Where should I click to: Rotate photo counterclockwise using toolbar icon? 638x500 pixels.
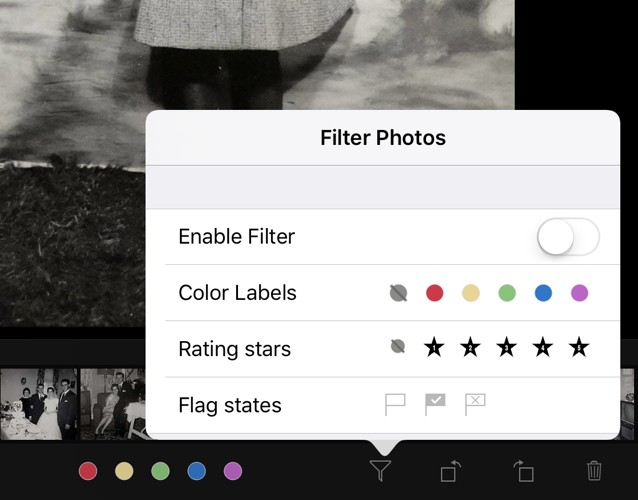pyautogui.click(x=451, y=471)
